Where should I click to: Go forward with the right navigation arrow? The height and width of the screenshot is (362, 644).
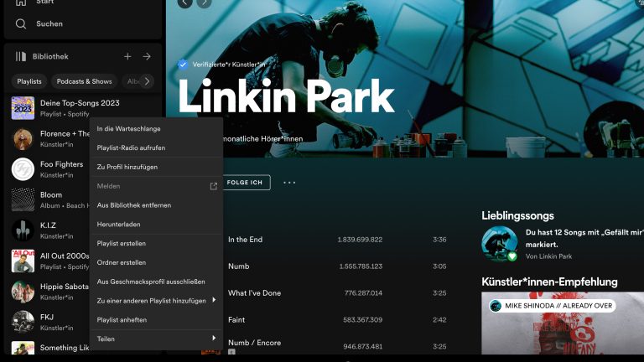point(204,3)
